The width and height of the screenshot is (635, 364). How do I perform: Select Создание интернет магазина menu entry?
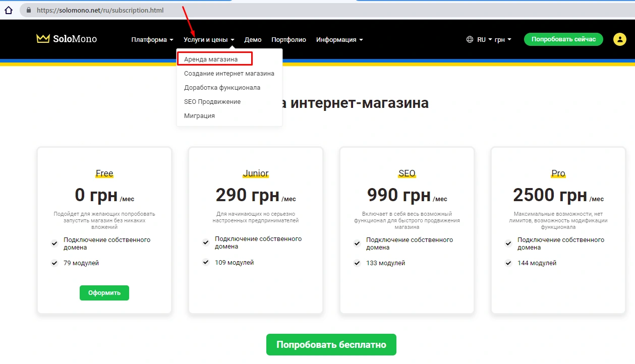tap(229, 74)
